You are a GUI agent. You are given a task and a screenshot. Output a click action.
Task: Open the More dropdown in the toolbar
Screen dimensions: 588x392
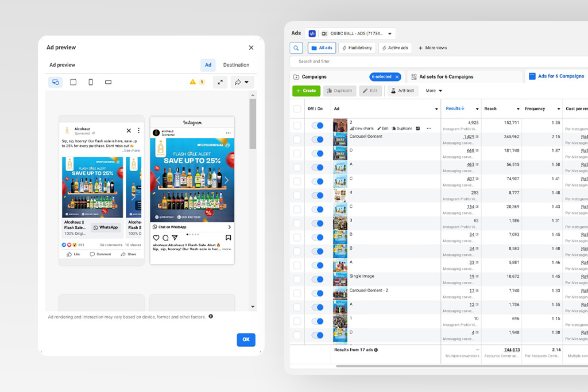(x=434, y=91)
